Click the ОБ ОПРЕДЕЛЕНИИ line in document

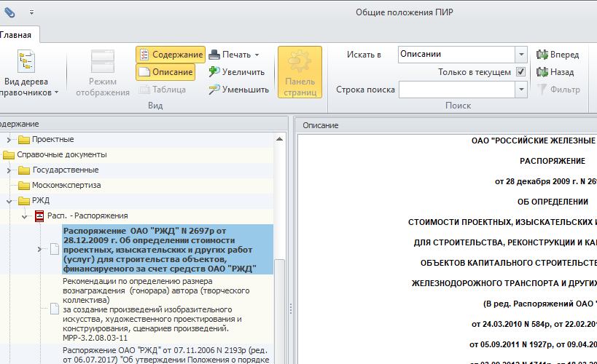tap(553, 202)
